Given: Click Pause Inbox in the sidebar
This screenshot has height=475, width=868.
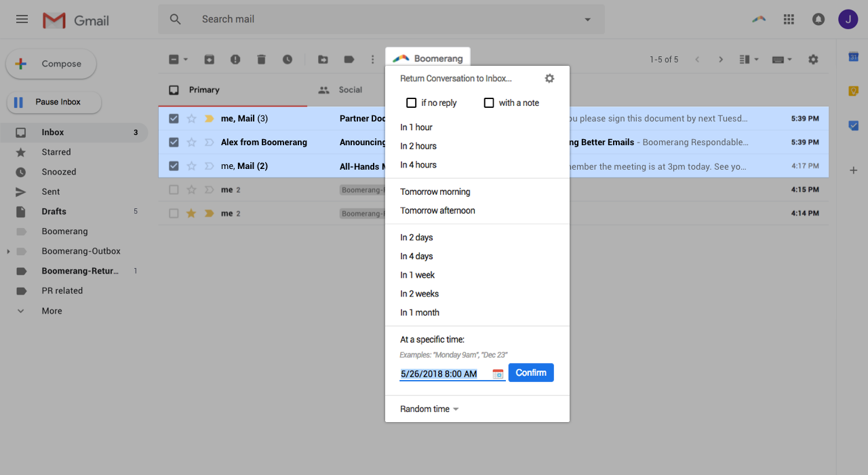Looking at the screenshot, I should coord(54,102).
